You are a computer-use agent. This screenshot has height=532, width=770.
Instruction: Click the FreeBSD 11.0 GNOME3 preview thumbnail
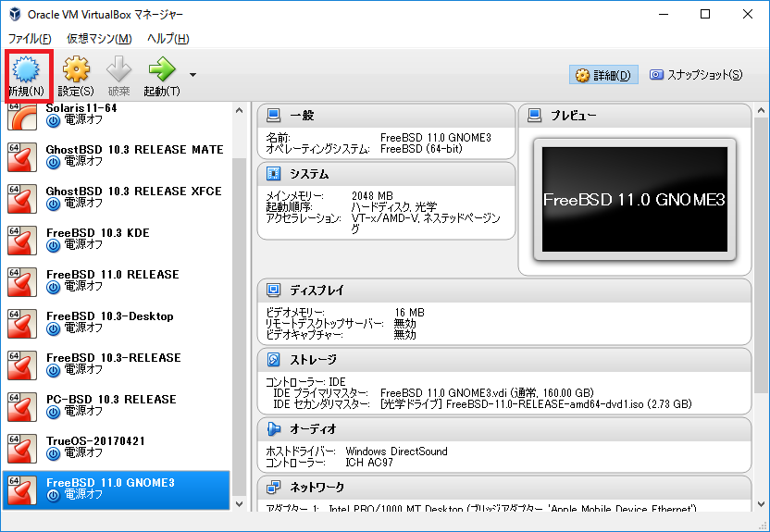click(635, 199)
